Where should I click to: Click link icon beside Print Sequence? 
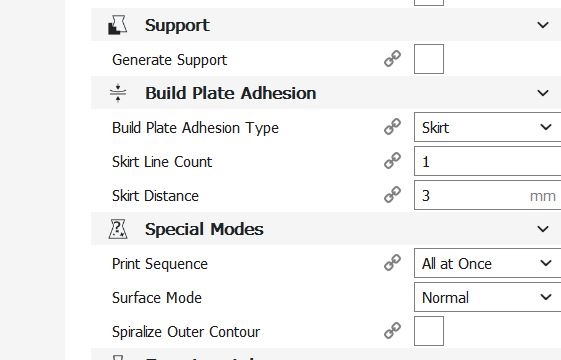click(x=392, y=263)
